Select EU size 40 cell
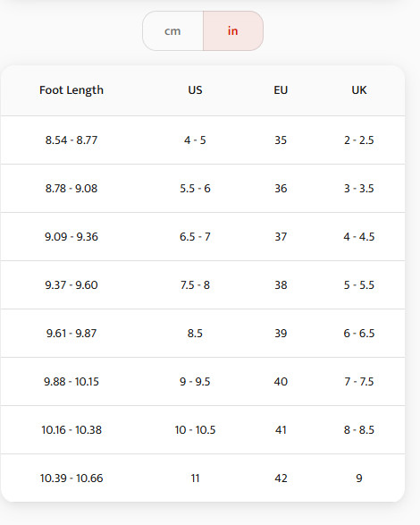The height and width of the screenshot is (525, 420). coord(281,381)
